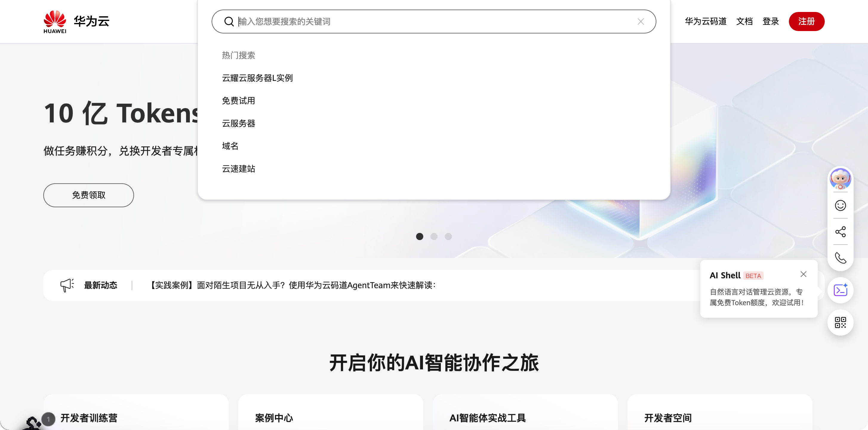Click the phone contact icon
Screen dimensions: 868x430
[840, 258]
